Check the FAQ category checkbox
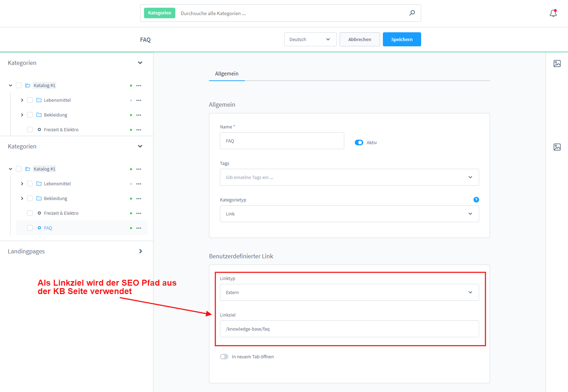Image resolution: width=568 pixels, height=392 pixels. tap(30, 228)
